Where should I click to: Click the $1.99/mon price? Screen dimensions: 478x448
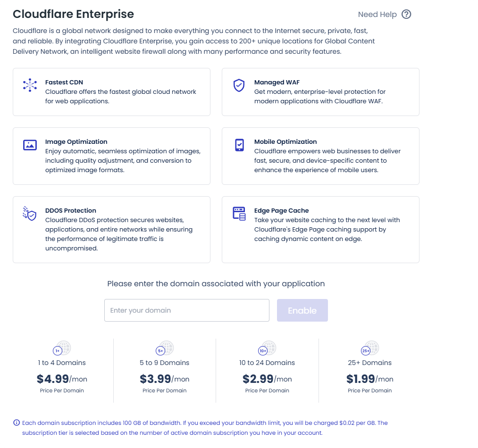(369, 379)
